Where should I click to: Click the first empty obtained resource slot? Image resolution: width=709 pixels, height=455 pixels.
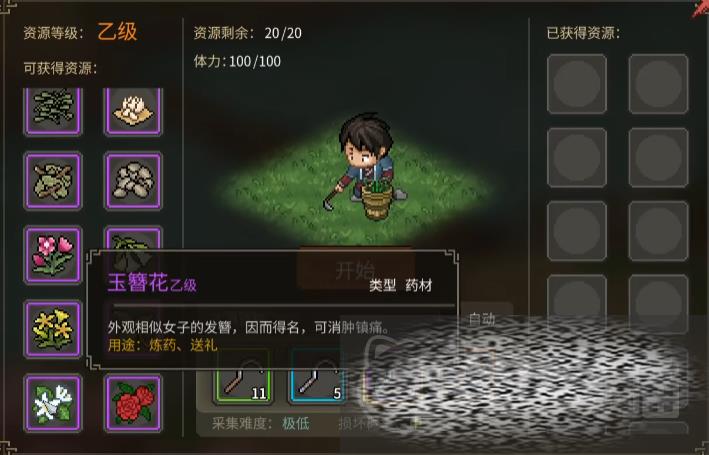point(577,84)
